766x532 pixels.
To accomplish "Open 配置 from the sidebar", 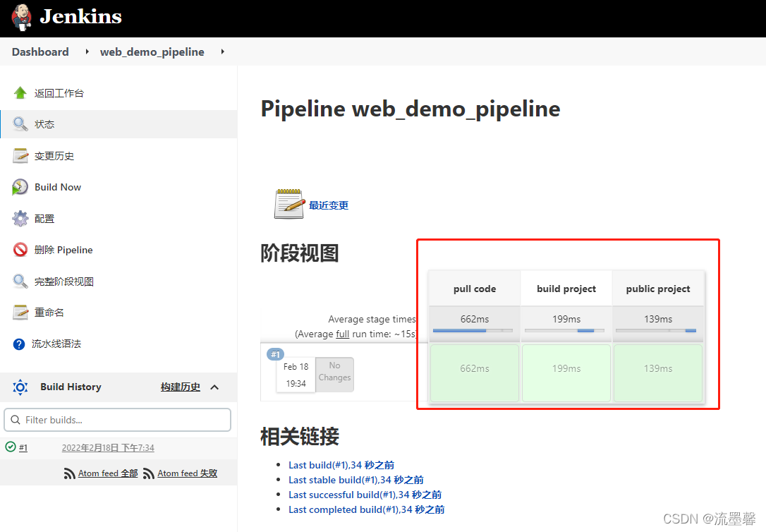I will (x=44, y=218).
